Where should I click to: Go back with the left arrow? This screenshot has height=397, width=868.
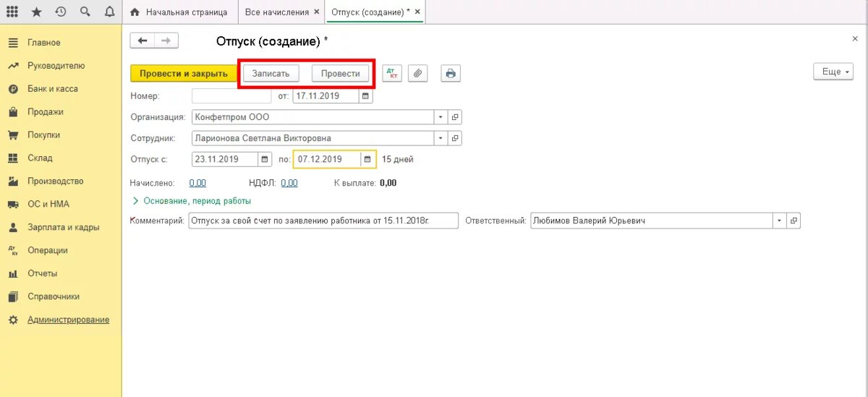[x=142, y=40]
